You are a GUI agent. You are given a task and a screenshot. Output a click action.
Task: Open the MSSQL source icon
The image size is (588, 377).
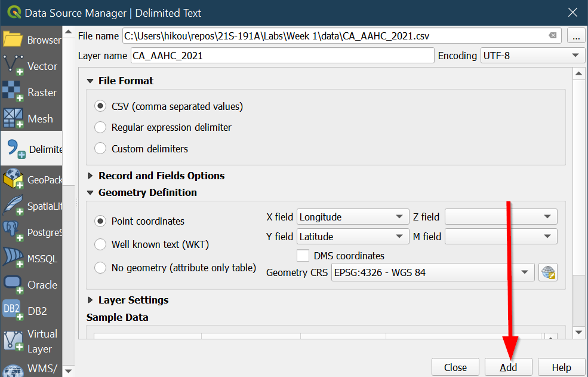coord(13,259)
